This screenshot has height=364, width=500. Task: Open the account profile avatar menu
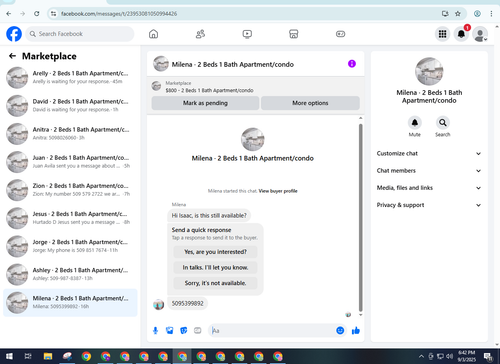[480, 34]
